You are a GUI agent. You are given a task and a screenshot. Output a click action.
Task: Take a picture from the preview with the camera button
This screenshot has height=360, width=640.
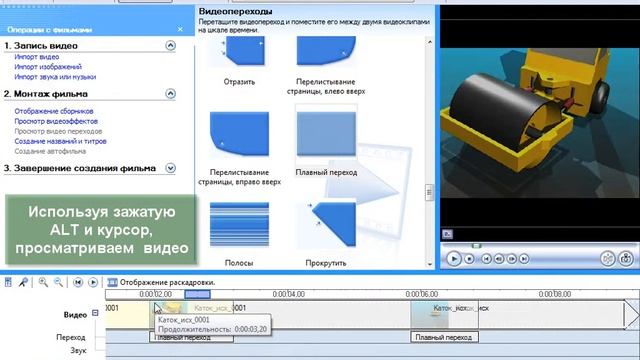click(x=626, y=259)
